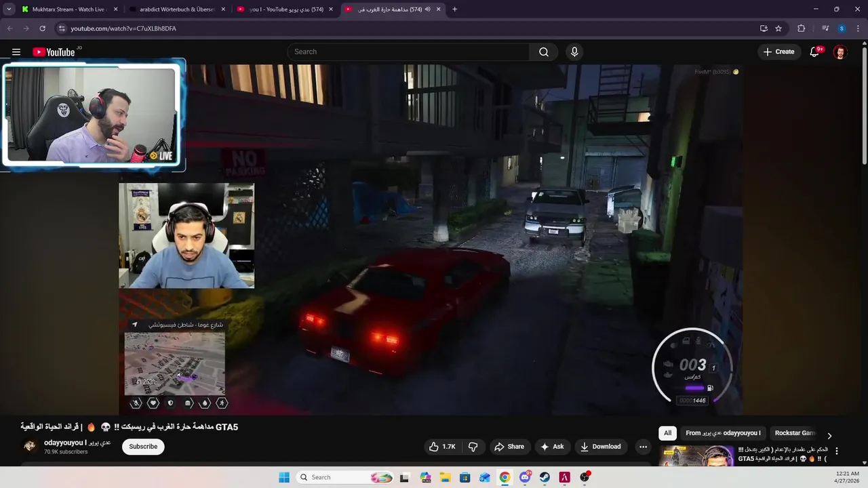Viewport: 868px width, 488px height.
Task: Show more filter chips with the arrow
Action: click(829, 436)
